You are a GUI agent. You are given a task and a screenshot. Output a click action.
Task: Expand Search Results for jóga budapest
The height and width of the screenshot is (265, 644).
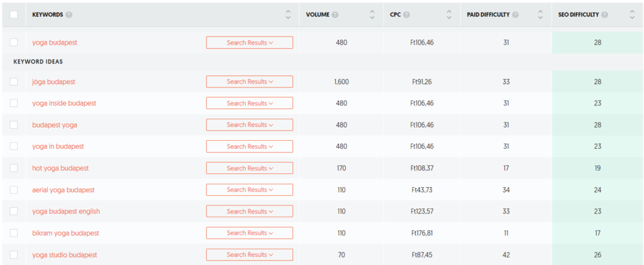[250, 82]
